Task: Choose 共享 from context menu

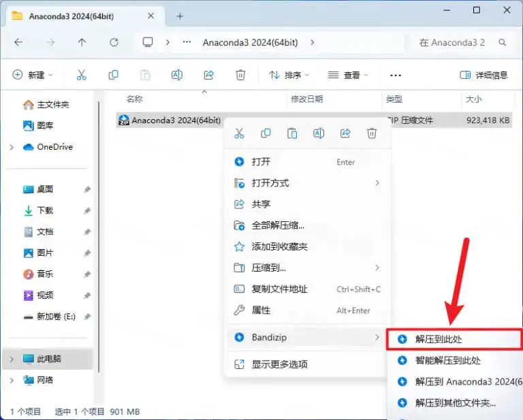Action: [x=308, y=204]
